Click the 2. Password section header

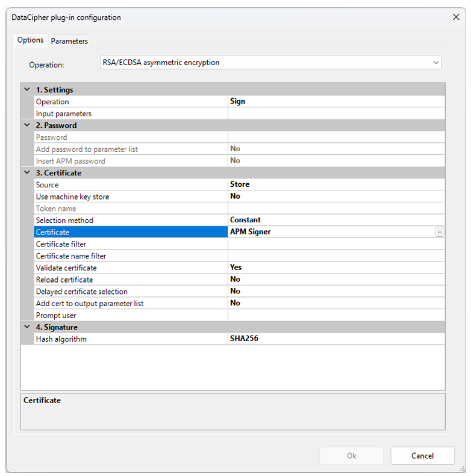pos(233,125)
